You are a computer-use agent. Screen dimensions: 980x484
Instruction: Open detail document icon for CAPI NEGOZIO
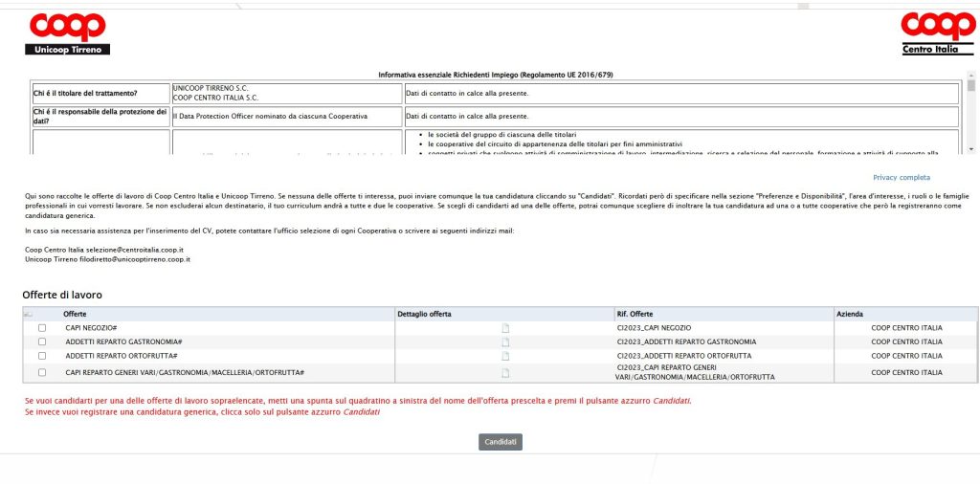pos(506,328)
